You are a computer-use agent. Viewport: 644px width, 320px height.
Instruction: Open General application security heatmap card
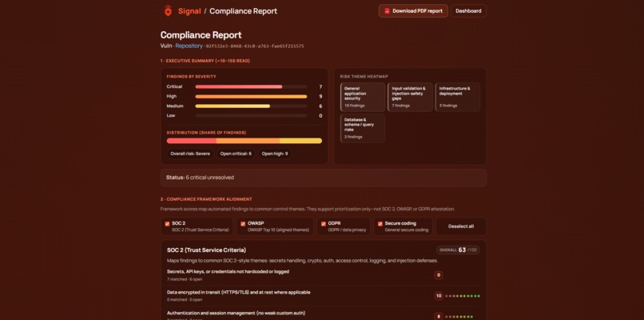[x=363, y=97]
